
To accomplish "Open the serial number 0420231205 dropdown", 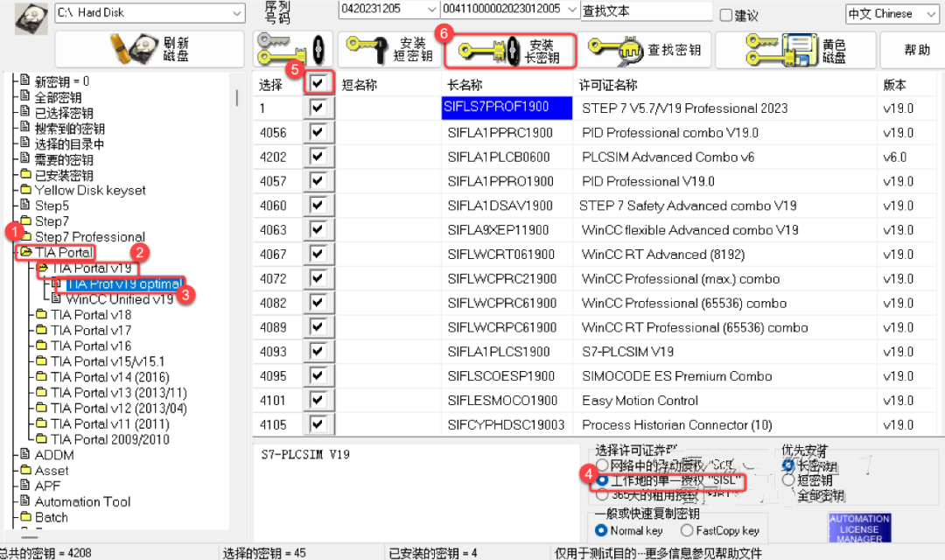I will (430, 9).
